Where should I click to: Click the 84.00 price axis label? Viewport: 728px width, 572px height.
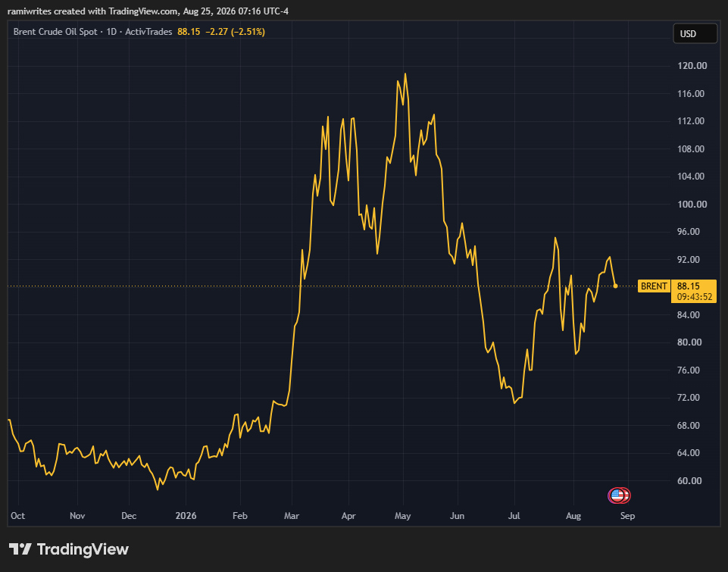click(x=689, y=314)
